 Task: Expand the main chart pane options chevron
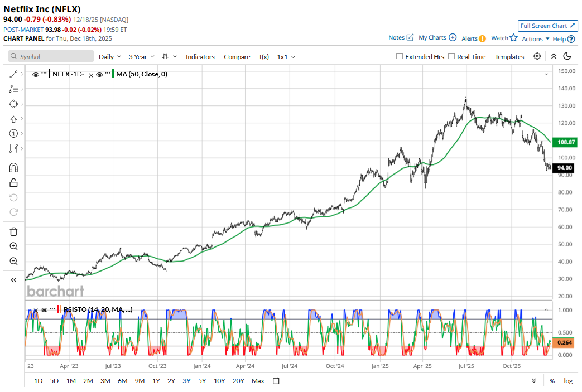click(x=546, y=75)
